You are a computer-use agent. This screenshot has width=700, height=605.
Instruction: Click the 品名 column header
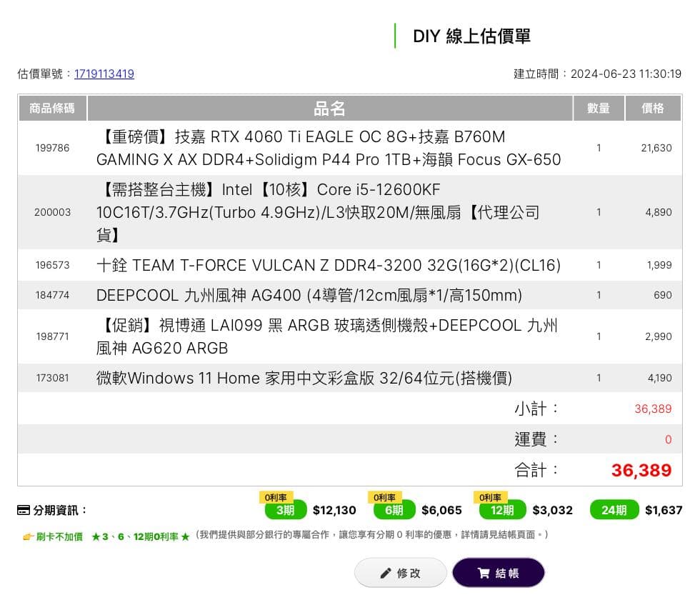tap(330, 108)
